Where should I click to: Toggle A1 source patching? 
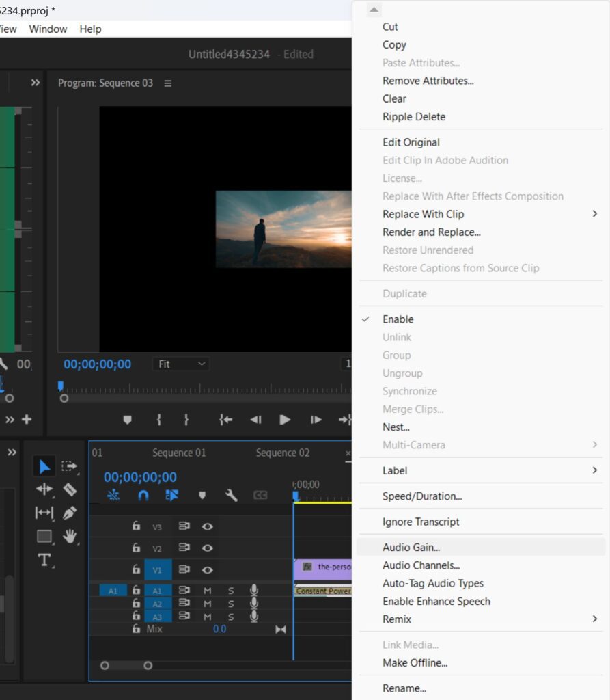coord(113,591)
